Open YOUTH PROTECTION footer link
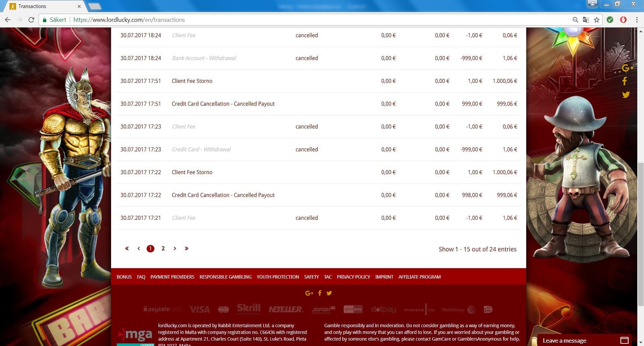Image resolution: width=644 pixels, height=346 pixels. point(278,277)
